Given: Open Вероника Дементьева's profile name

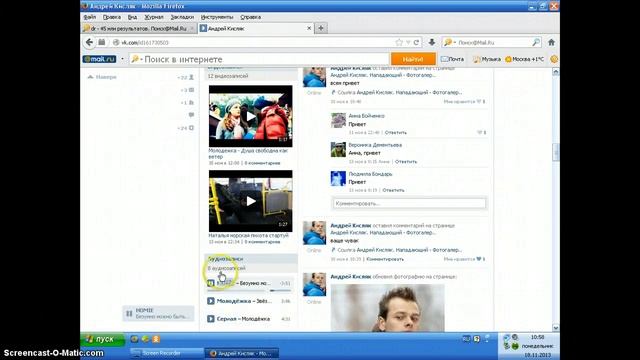Looking at the screenshot, I should click(x=375, y=145).
